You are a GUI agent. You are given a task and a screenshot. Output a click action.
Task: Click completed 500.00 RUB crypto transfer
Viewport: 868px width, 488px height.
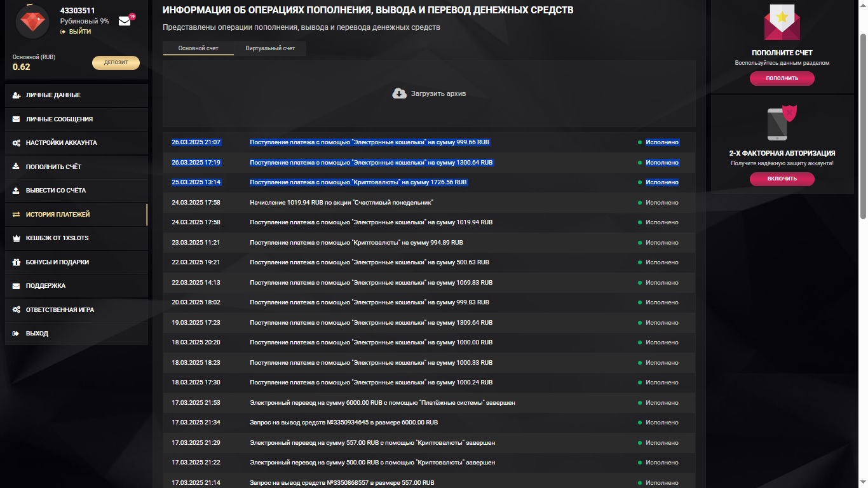[372, 463]
